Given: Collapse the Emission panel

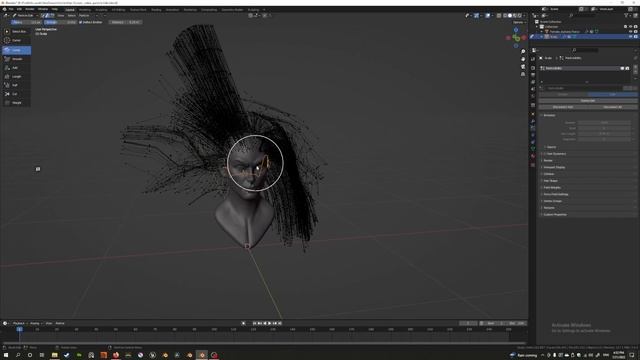Looking at the screenshot, I should (x=549, y=116).
